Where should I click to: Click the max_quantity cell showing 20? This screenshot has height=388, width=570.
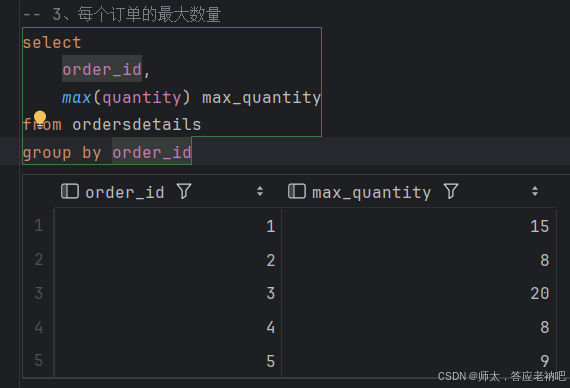tap(419, 293)
